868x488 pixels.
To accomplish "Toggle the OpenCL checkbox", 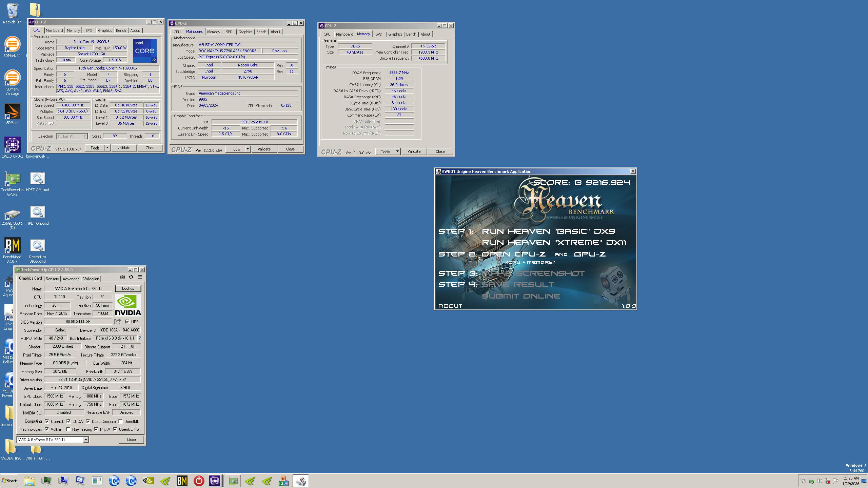I will pos(47,421).
